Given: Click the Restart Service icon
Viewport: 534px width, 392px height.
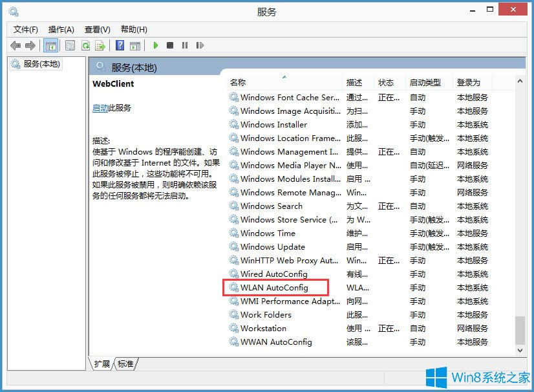Looking at the screenshot, I should [x=200, y=45].
